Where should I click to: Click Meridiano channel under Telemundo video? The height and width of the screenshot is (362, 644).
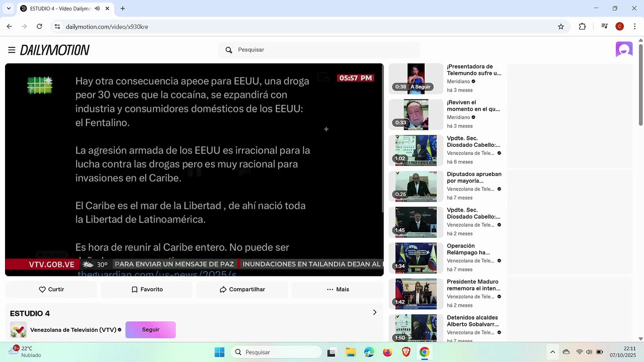click(458, 81)
